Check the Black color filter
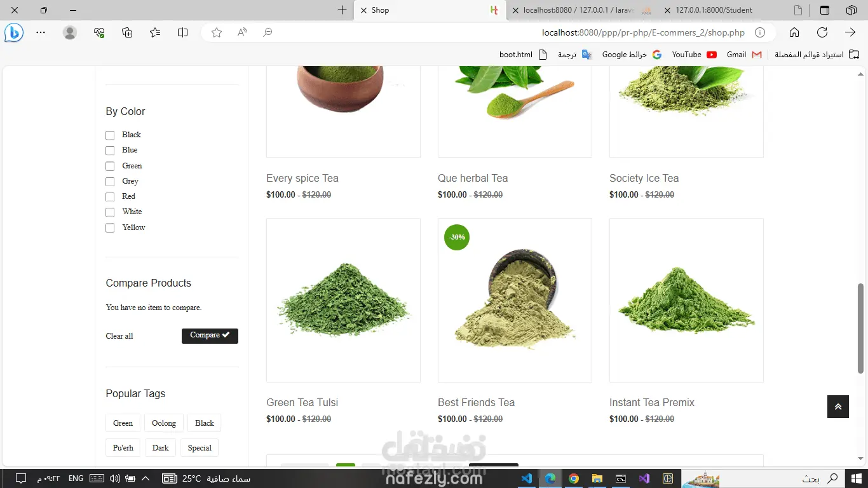This screenshot has width=868, height=488. click(110, 135)
